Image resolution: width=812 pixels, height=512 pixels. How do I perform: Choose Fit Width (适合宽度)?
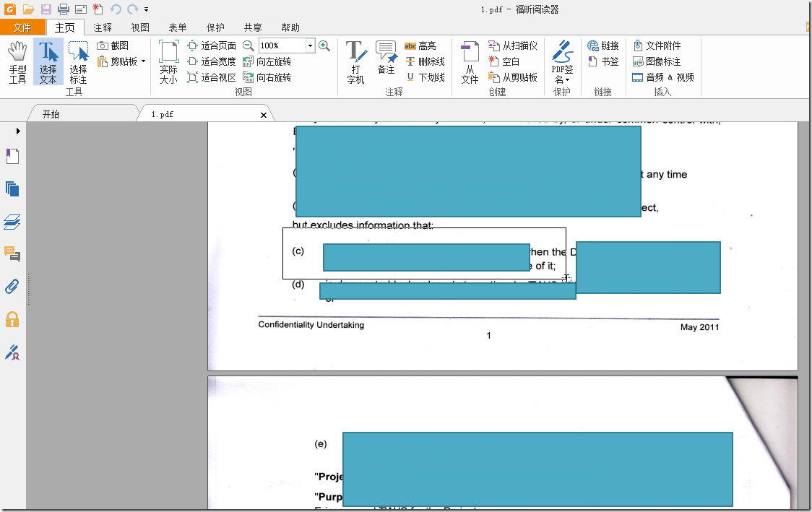click(211, 61)
